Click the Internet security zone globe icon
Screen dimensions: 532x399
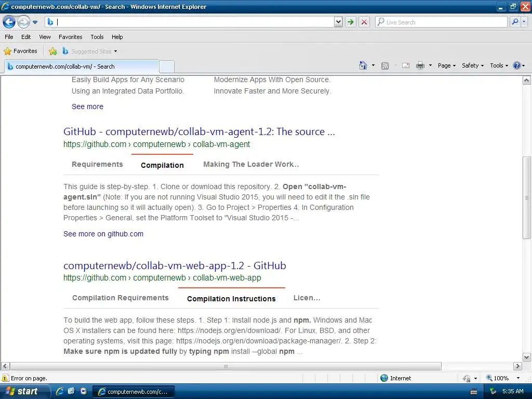(384, 378)
